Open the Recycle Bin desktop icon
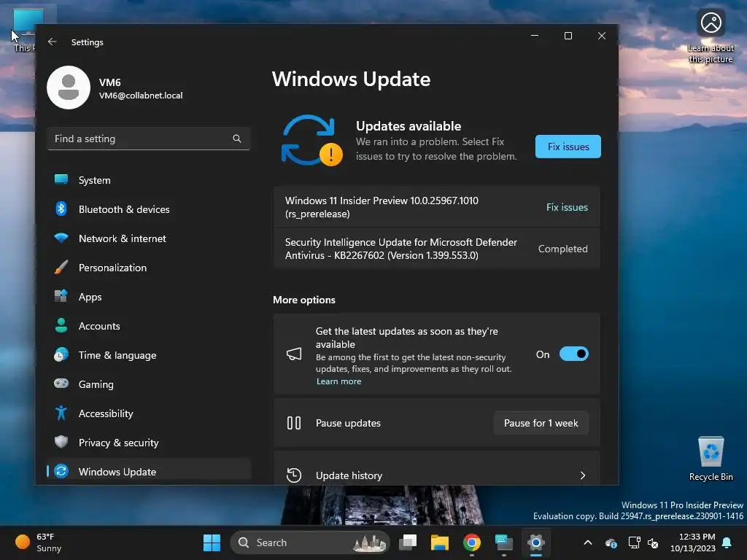Screen dimensions: 747x560 pos(711,459)
